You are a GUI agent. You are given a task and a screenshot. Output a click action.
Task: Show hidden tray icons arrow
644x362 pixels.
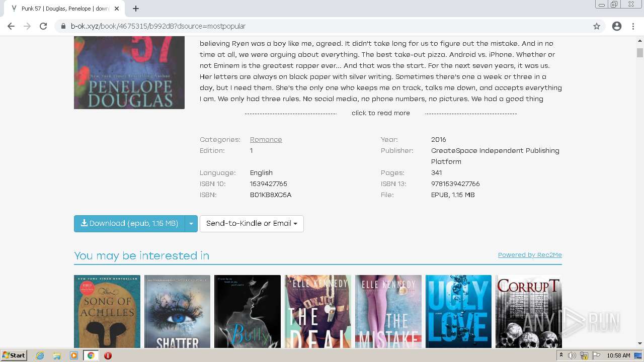point(561,355)
